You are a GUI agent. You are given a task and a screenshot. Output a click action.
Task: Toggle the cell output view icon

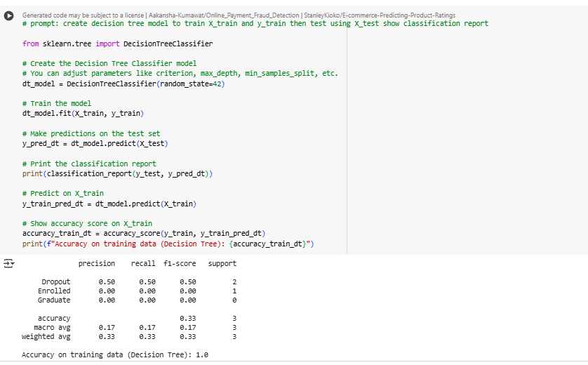[x=9, y=263]
